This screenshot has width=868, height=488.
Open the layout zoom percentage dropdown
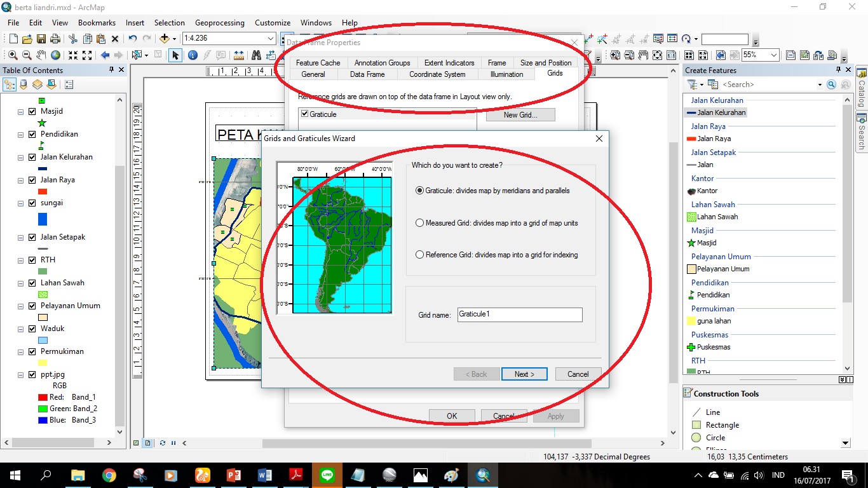coord(773,55)
